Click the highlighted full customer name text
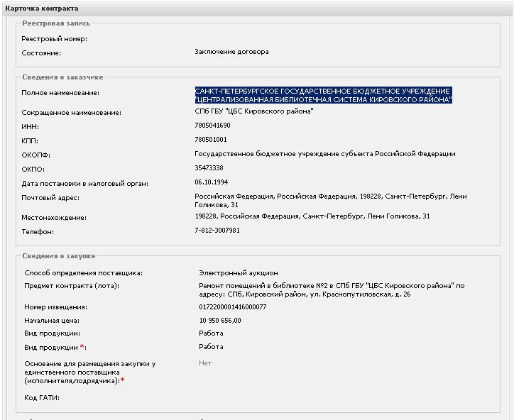The height and width of the screenshot is (420, 514). click(323, 95)
